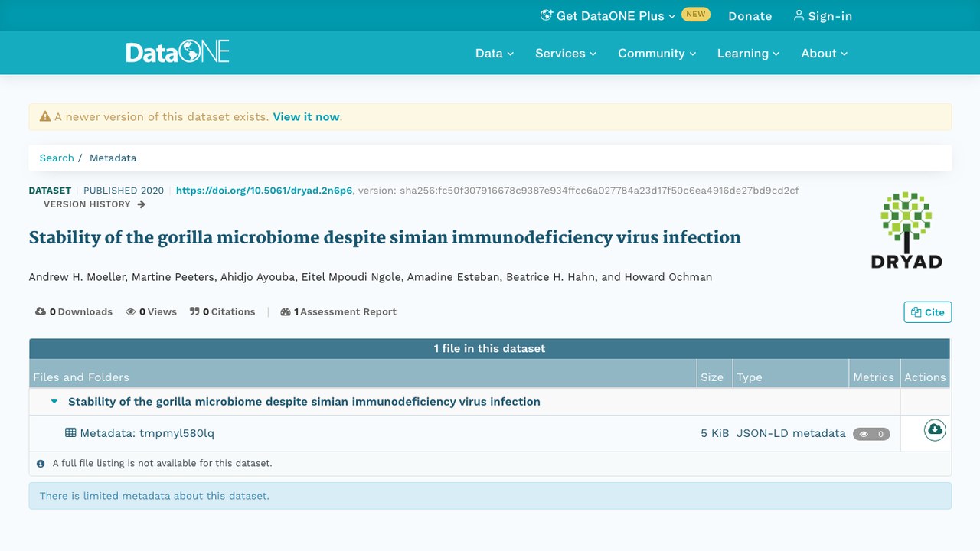Expand the Learning menu
Image resolution: width=980 pixels, height=551 pixels.
coord(748,54)
